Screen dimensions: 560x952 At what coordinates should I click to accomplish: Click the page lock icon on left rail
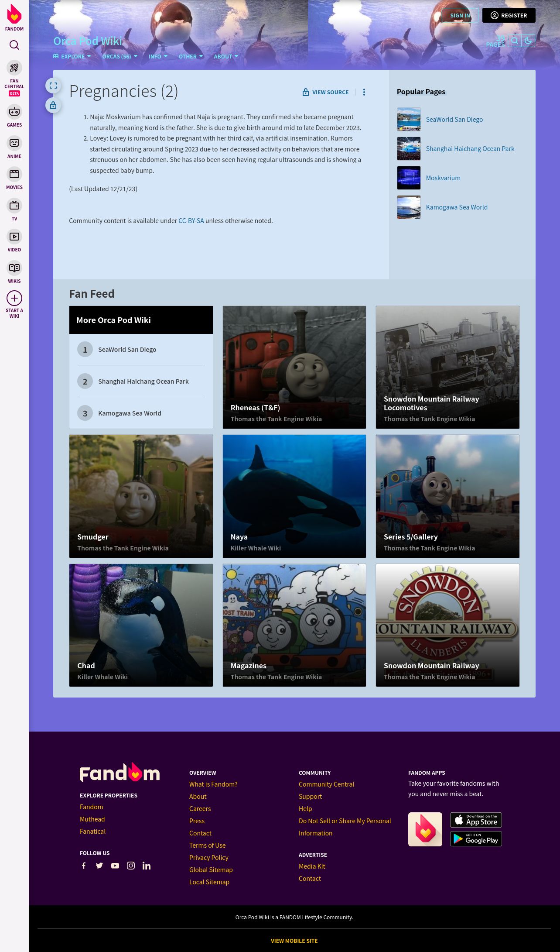(x=53, y=105)
